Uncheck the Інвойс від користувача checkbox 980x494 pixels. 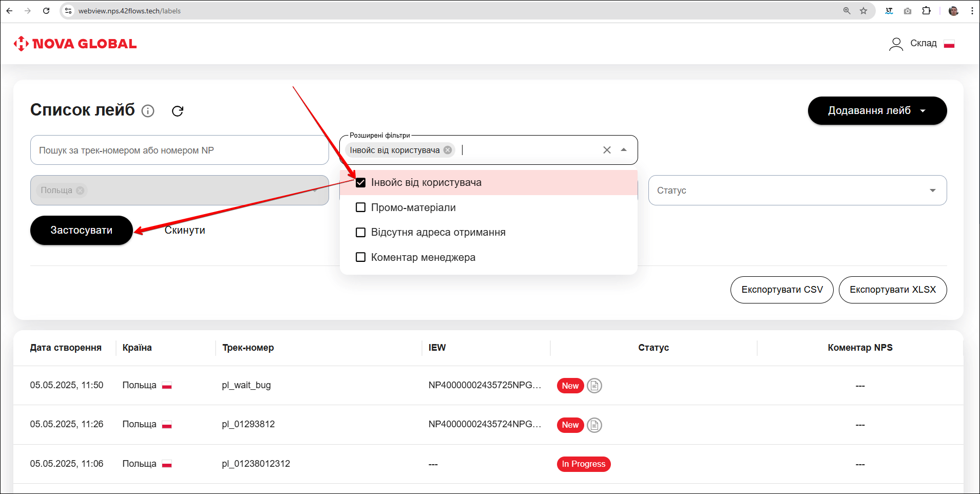coord(361,183)
